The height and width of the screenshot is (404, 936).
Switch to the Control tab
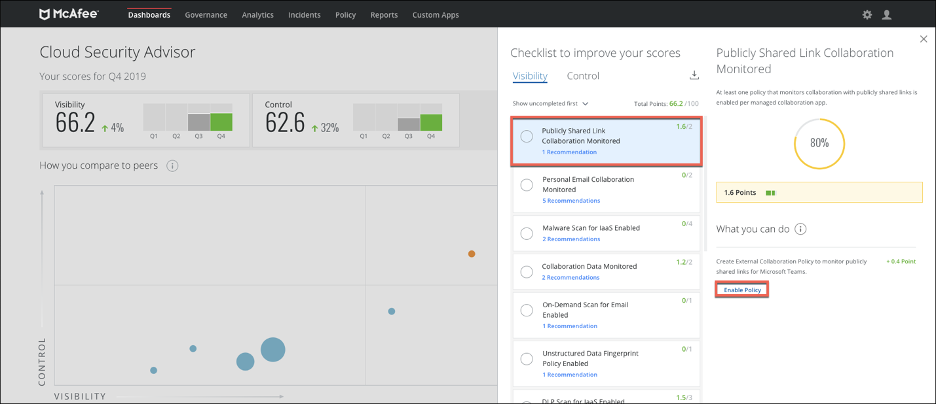583,76
